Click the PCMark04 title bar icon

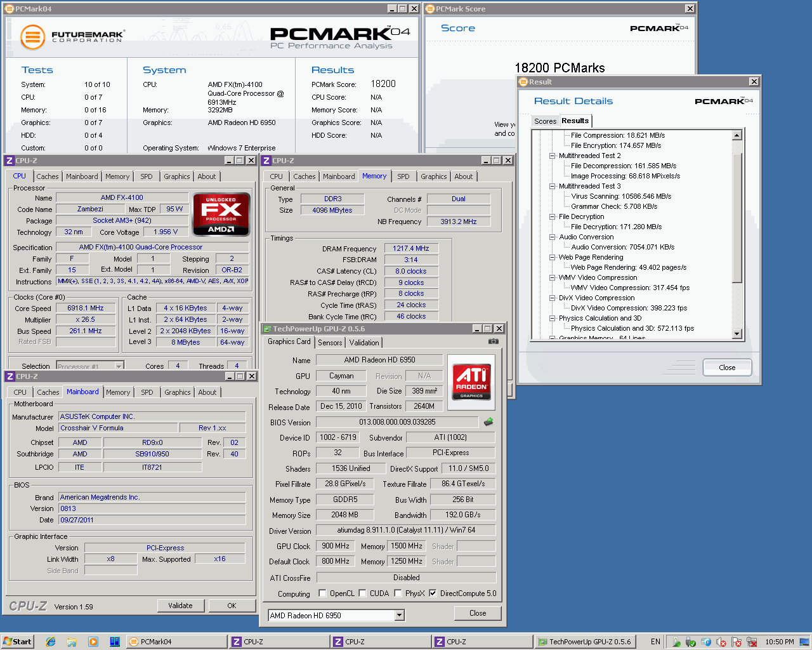[10, 9]
